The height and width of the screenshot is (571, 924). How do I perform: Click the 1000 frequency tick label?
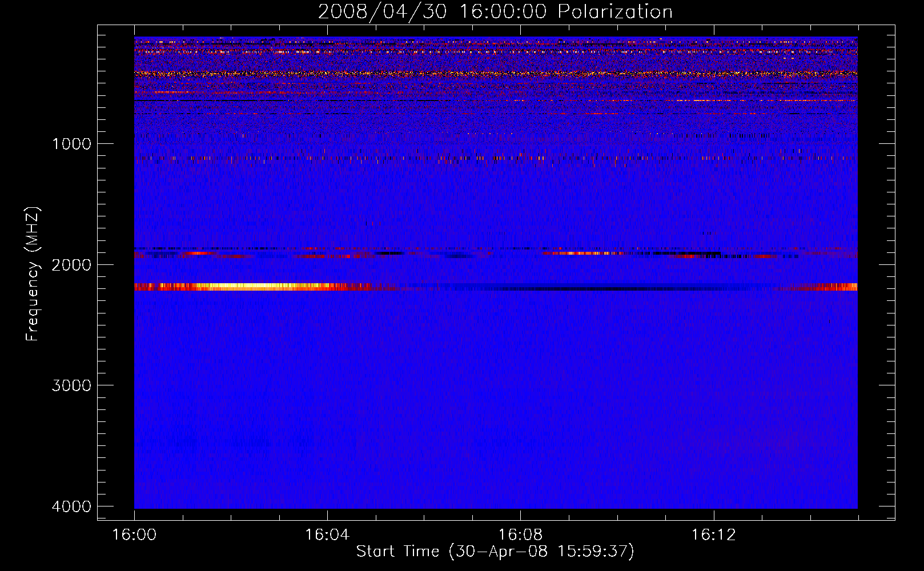coord(71,144)
